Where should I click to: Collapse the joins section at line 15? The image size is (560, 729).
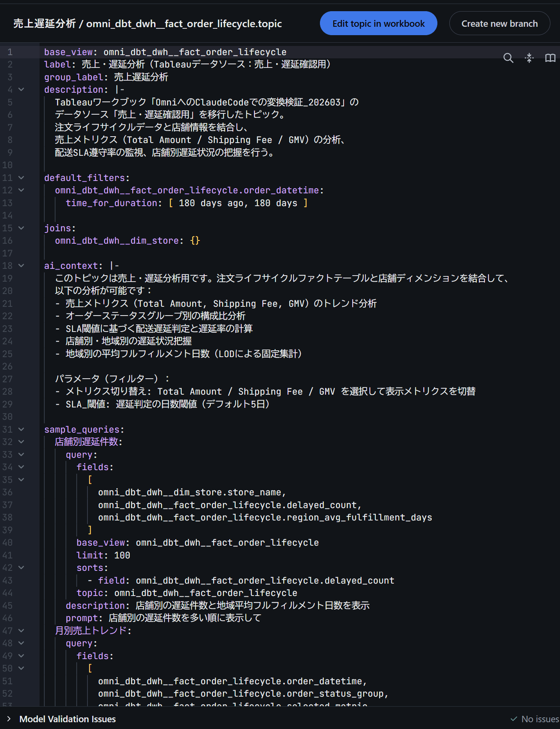[x=21, y=228]
